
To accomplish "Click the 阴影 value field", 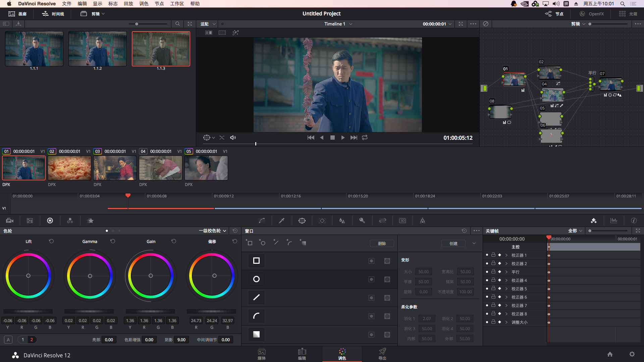I will 181,340.
